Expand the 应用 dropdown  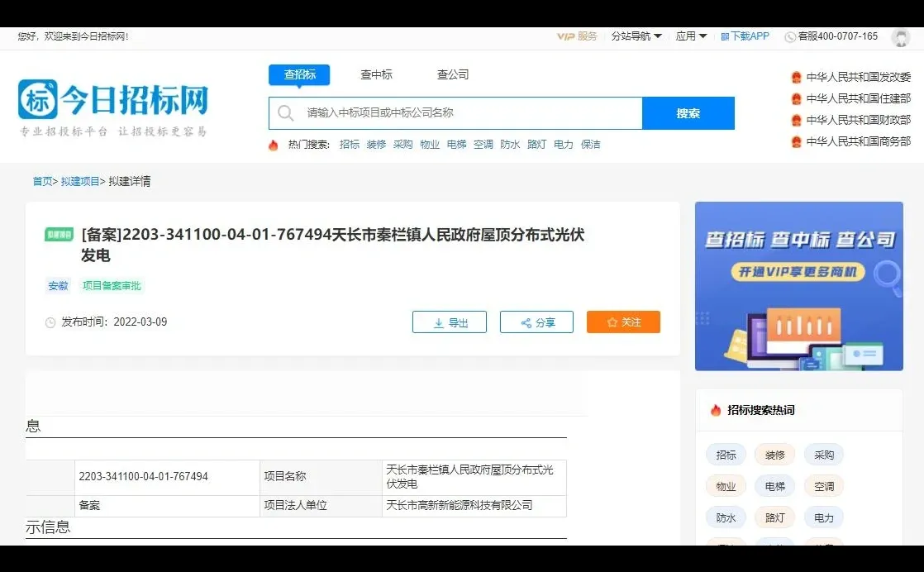[689, 36]
